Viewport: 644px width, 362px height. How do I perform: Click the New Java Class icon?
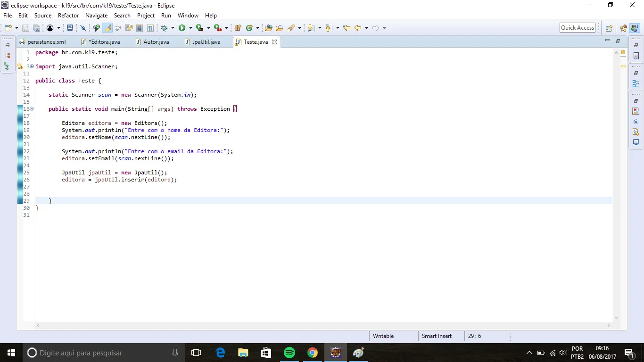tap(249, 28)
